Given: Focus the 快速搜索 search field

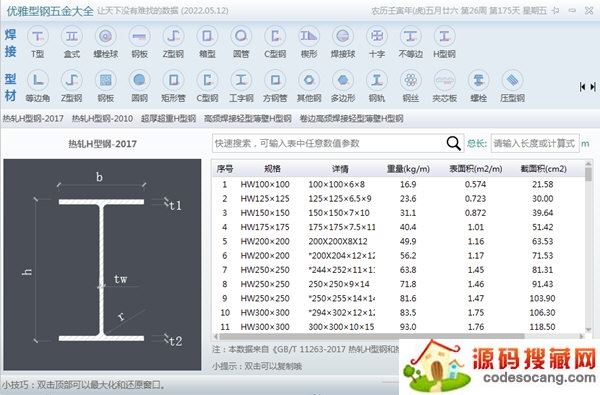Looking at the screenshot, I should pos(329,144).
